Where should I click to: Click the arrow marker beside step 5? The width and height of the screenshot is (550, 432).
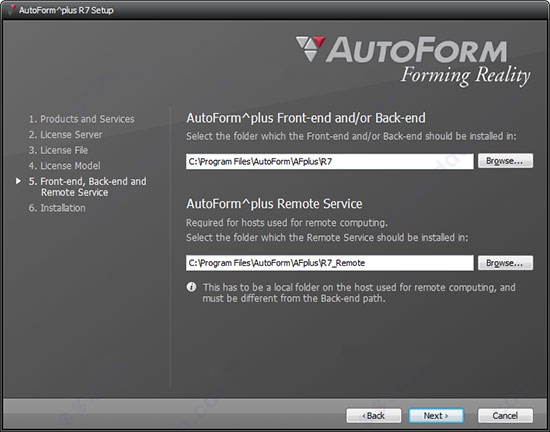pos(18,181)
